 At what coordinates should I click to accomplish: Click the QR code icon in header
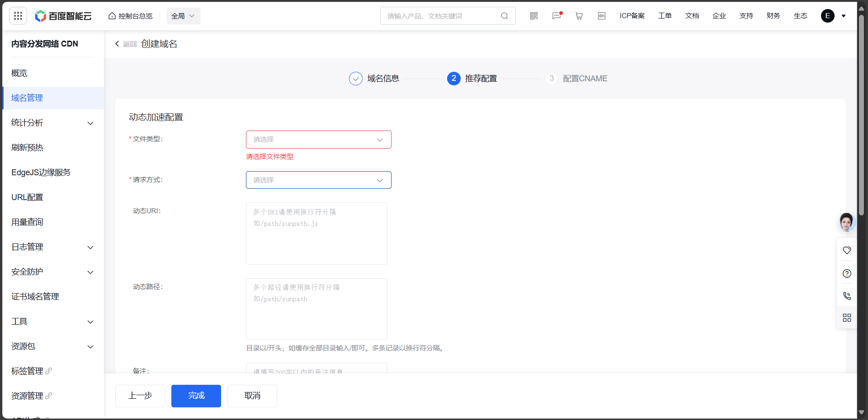pyautogui.click(x=534, y=16)
